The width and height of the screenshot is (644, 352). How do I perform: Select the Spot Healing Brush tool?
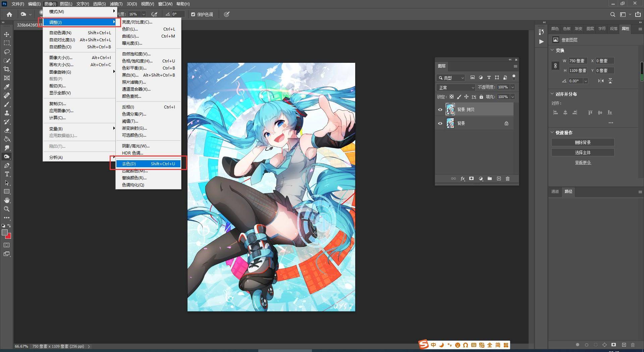(x=7, y=95)
